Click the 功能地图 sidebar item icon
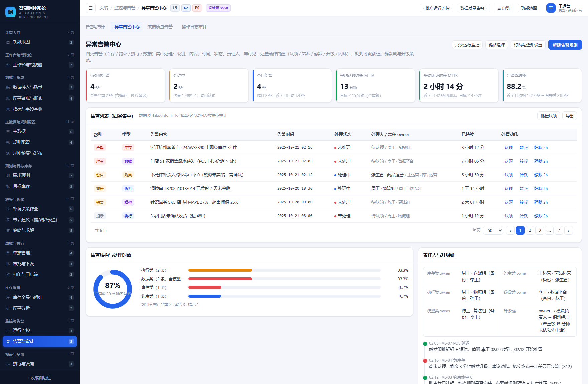588x384 pixels. (x=8, y=42)
